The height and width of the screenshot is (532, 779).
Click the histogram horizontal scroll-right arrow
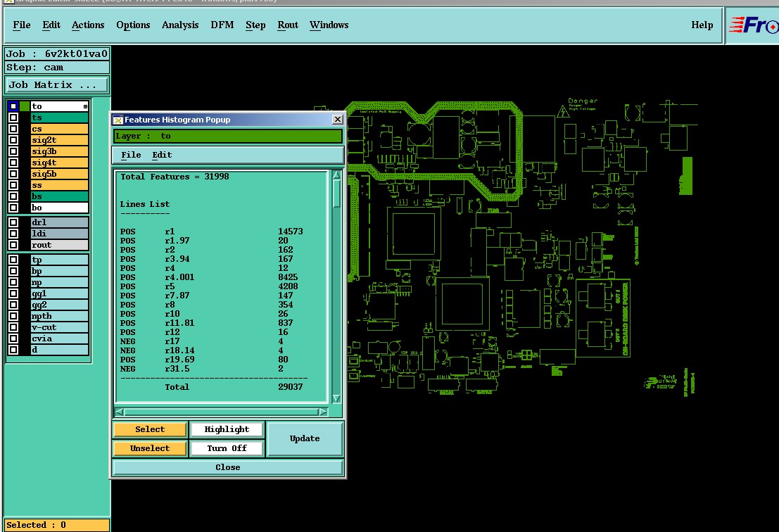323,412
